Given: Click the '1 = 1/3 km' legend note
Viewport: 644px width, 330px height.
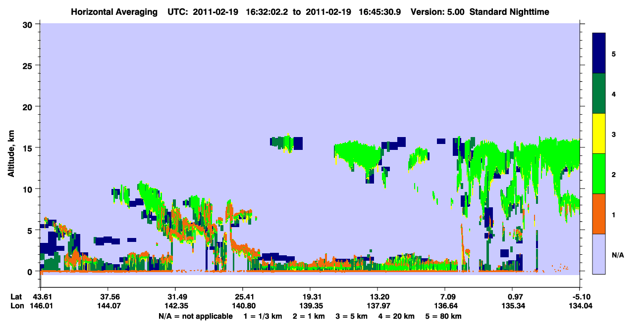Looking at the screenshot, I should click(x=264, y=316).
